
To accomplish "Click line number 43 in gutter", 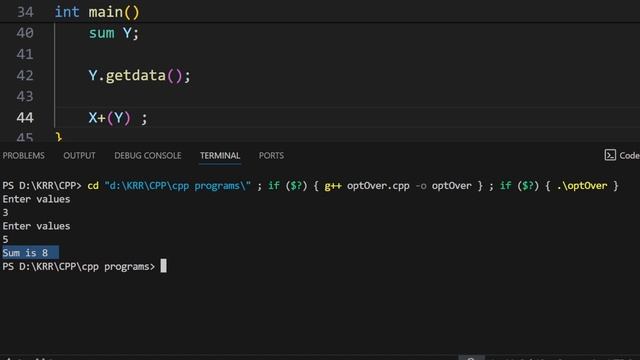I will click(25, 97).
